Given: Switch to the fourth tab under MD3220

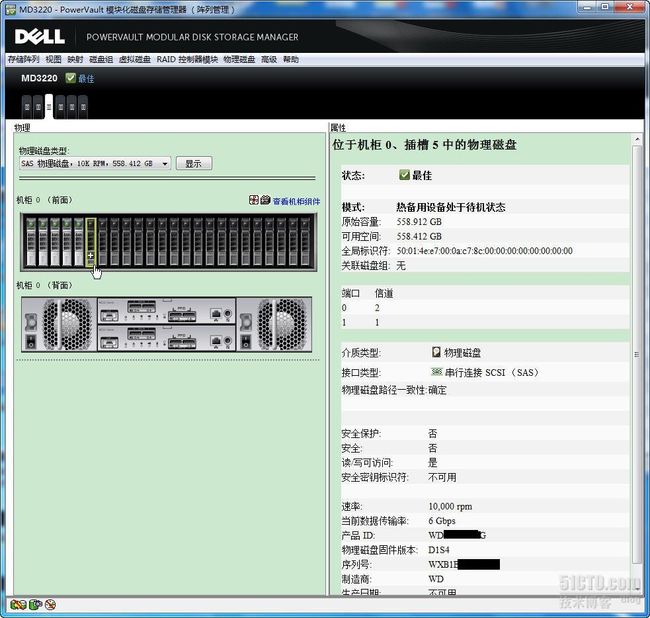Looking at the screenshot, I should coord(61,107).
